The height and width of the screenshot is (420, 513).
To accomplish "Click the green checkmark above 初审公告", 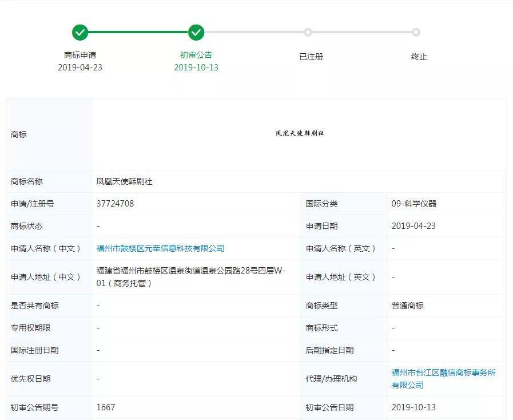I will click(196, 33).
